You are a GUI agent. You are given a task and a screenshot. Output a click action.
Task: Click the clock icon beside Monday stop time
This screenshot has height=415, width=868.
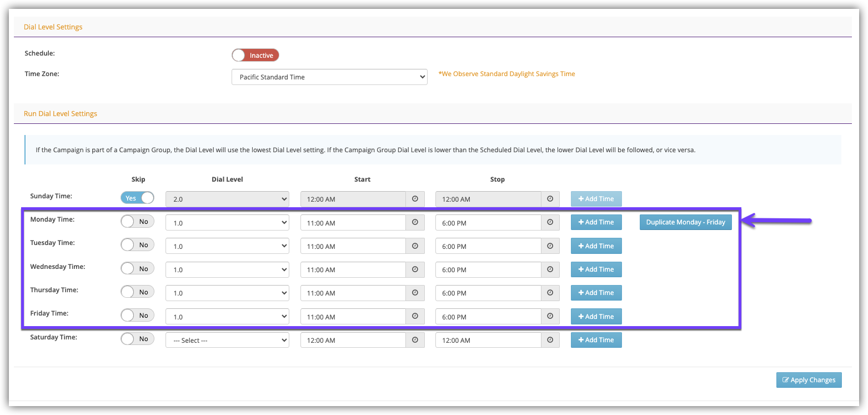point(550,222)
